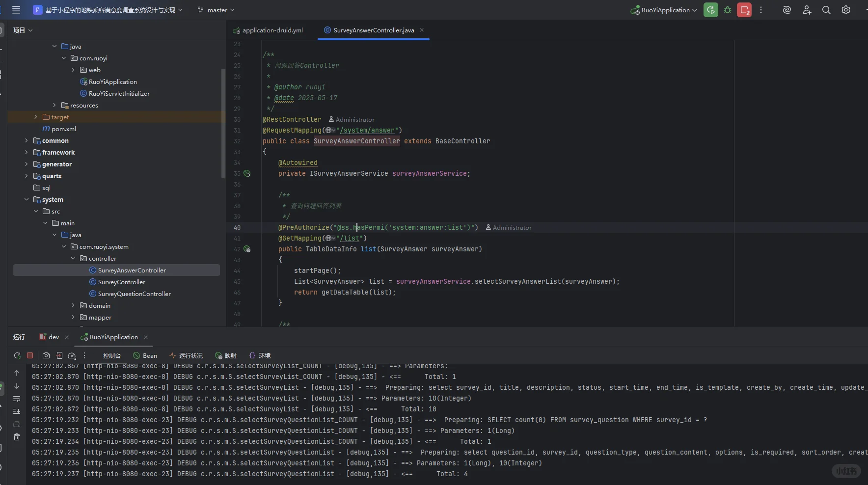Expand the mapper package

[73, 317]
